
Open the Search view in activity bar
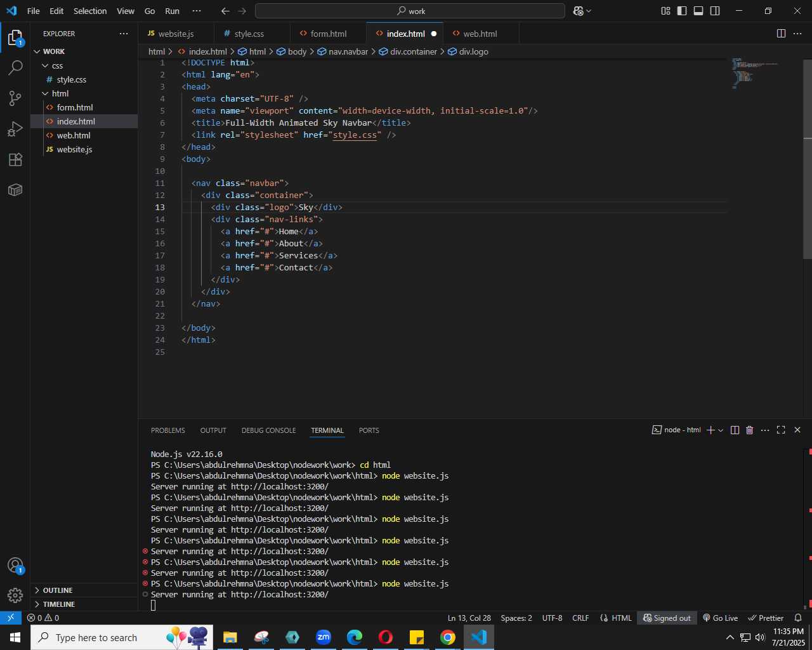15,67
